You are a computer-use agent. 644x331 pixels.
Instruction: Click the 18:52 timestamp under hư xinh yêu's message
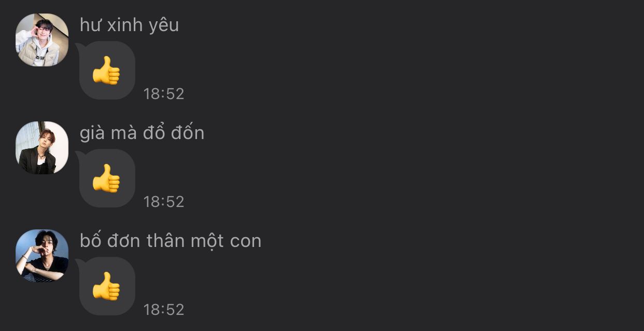[164, 94]
